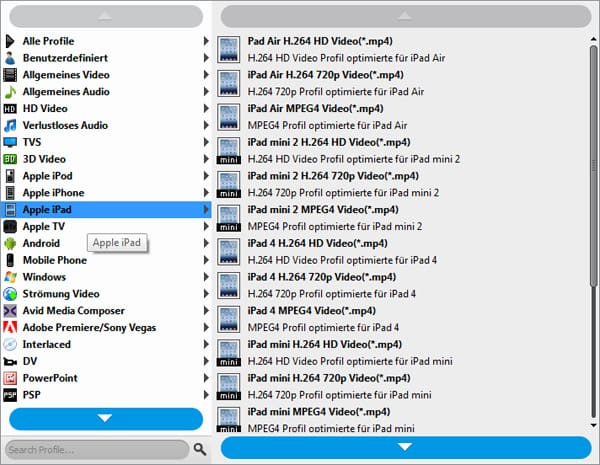
Task: Select iPad mini 2 MPEG4 Video thumbnail
Action: (x=229, y=218)
